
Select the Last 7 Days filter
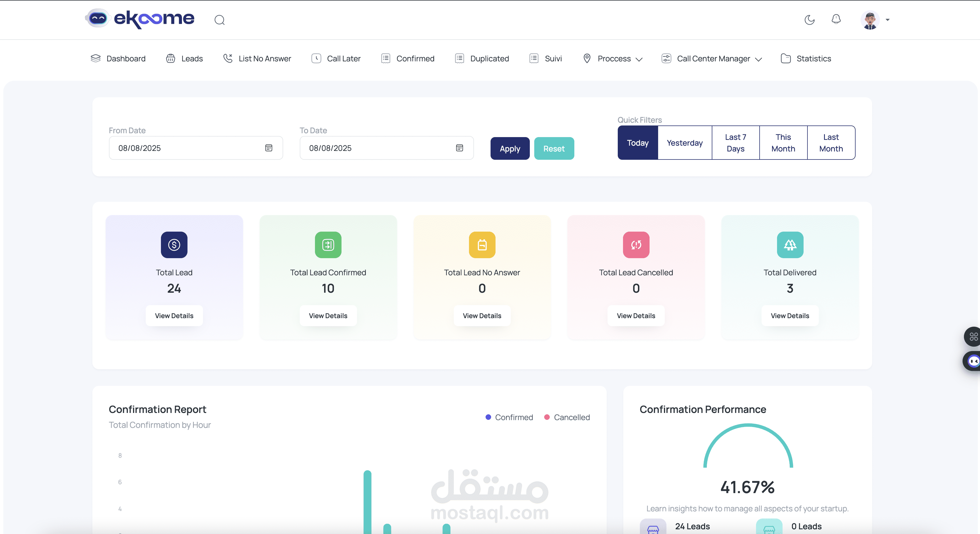(735, 143)
